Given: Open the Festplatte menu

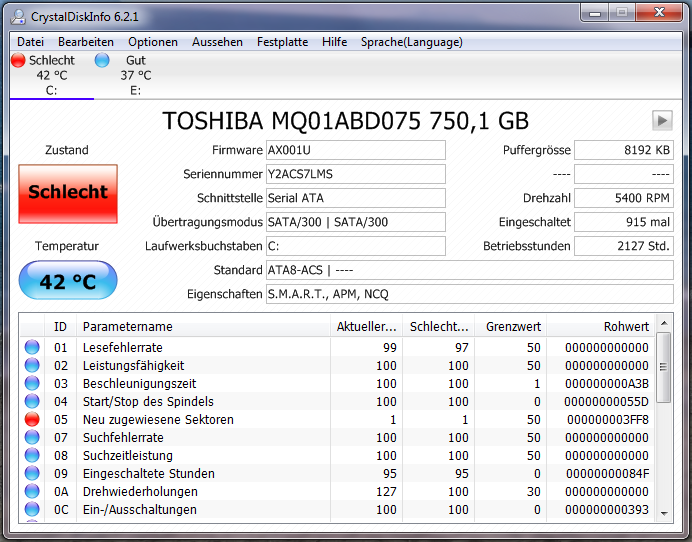Looking at the screenshot, I should 282,42.
